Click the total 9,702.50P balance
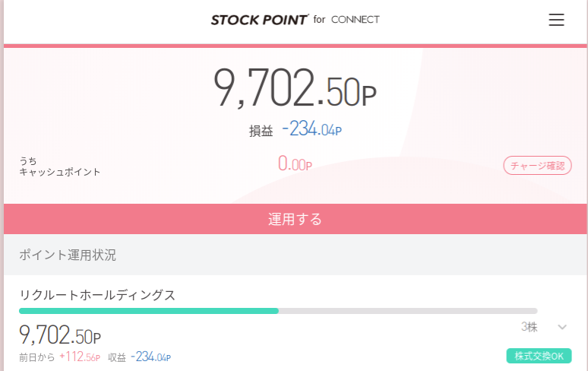588x371 pixels. pyautogui.click(x=295, y=87)
